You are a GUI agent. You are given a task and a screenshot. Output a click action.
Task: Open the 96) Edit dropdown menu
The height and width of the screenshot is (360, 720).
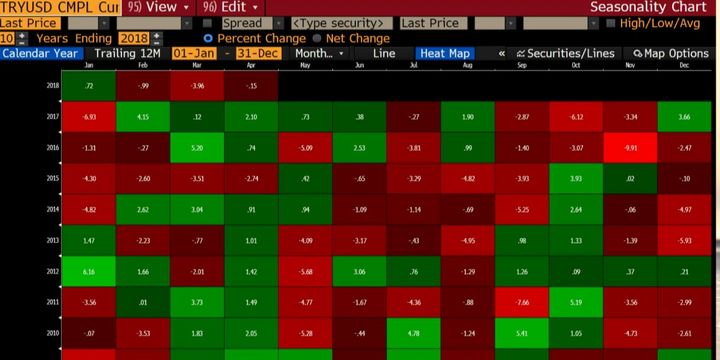[231, 7]
